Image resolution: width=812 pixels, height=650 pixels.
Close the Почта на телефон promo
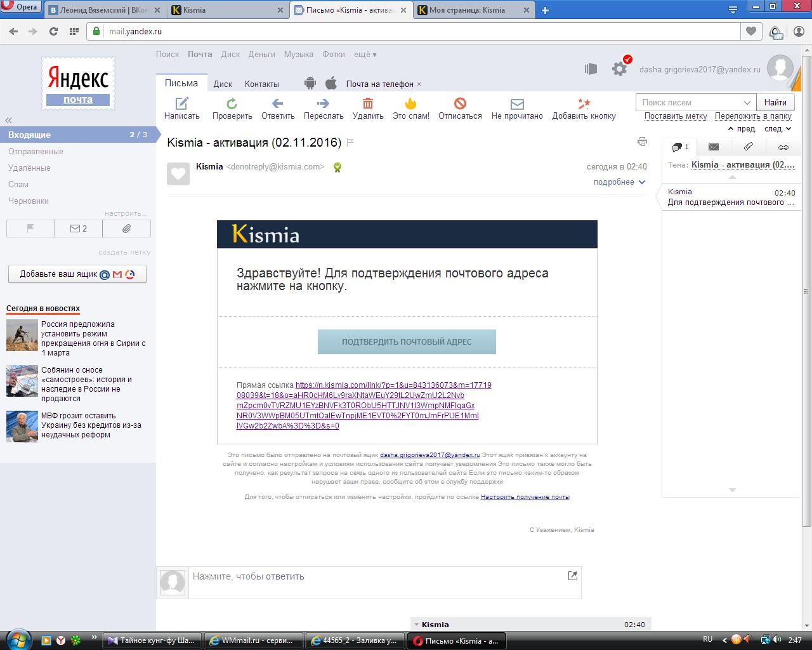click(x=419, y=84)
